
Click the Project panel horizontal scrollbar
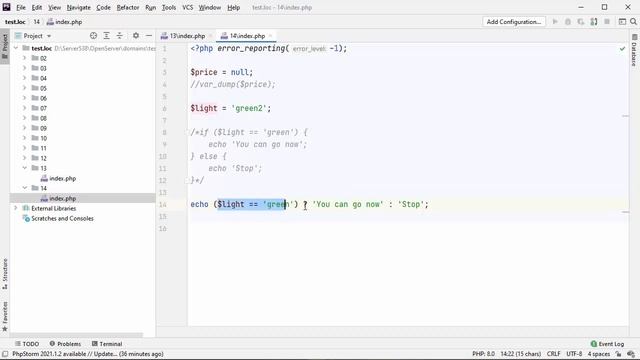(x=77, y=335)
